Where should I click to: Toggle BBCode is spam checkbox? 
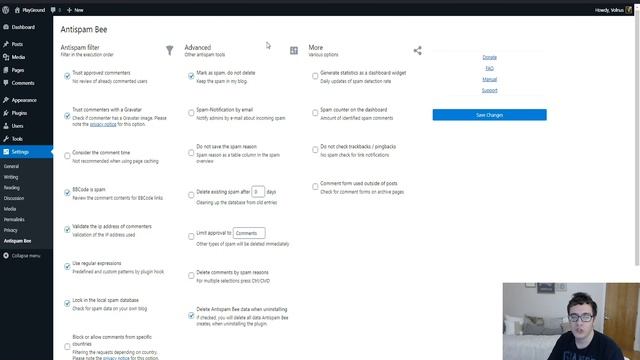[x=67, y=193]
